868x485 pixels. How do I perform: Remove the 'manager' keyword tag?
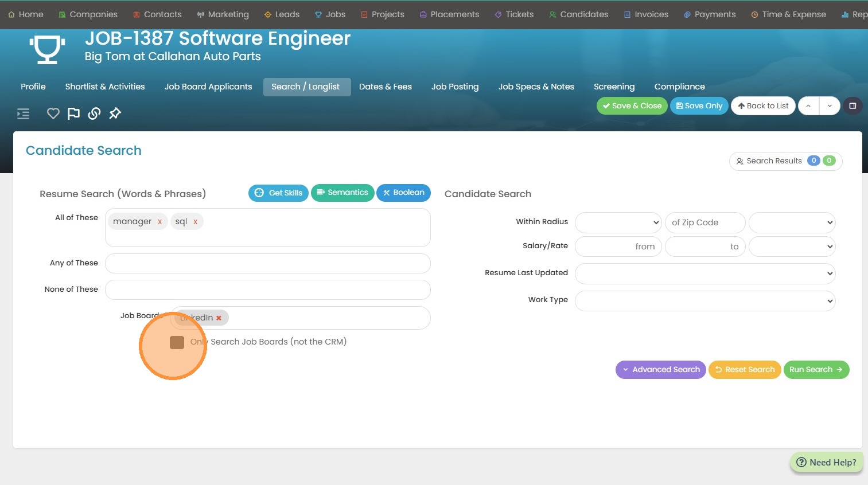159,222
